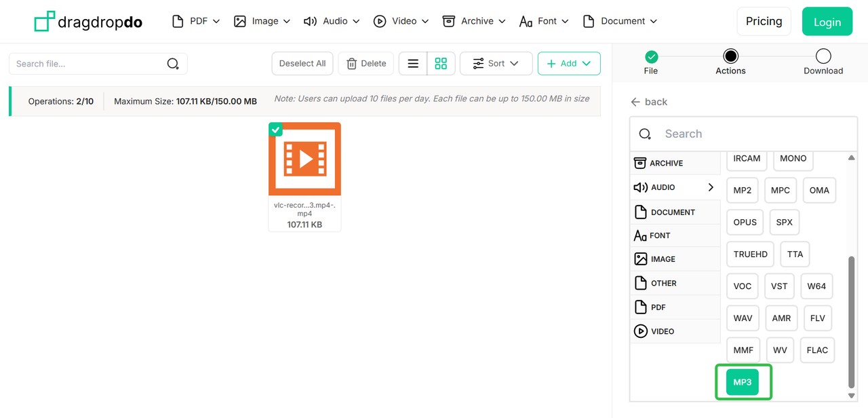Viewport: 868px width, 418px height.
Task: Select the Image category picture icon
Action: [x=640, y=259]
